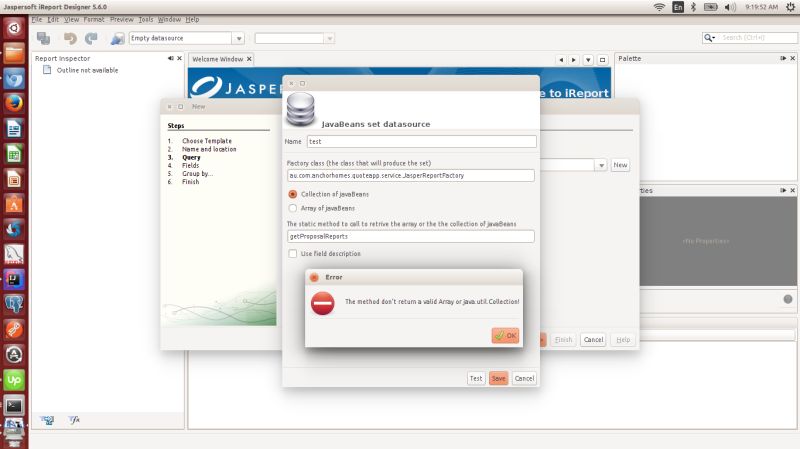Select 'Choose Template' wizard step

coord(207,141)
